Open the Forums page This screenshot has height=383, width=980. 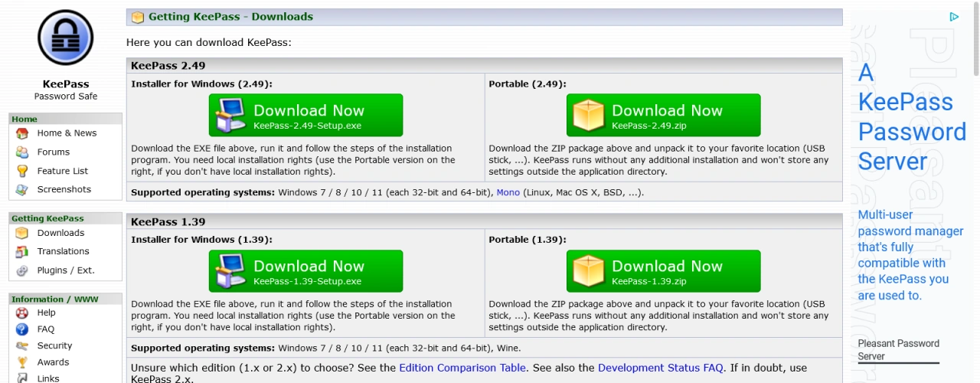(54, 152)
